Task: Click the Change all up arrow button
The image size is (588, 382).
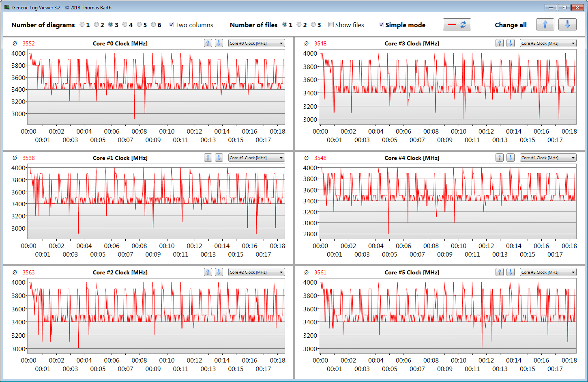Action: point(545,24)
